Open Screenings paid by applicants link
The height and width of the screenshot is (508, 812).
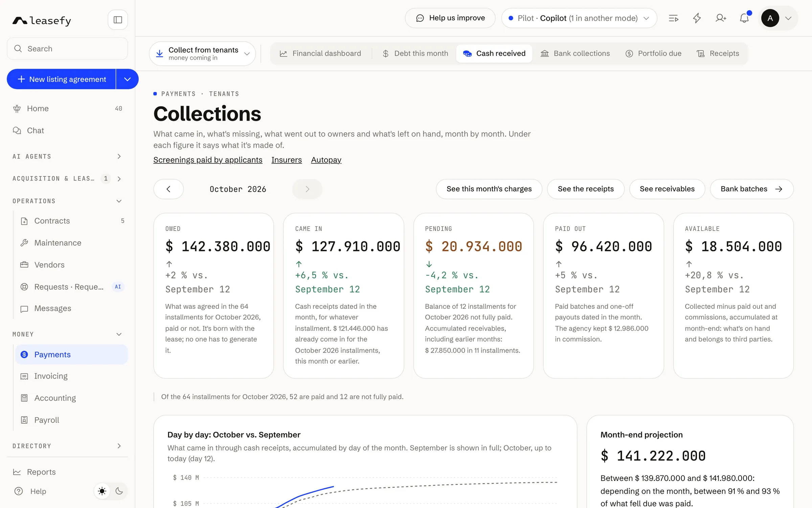[x=208, y=160]
